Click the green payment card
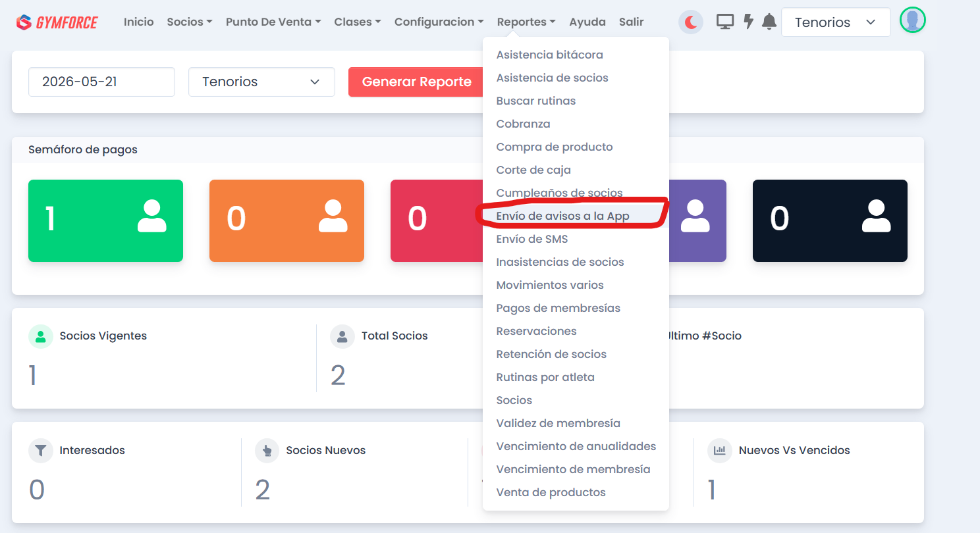The width and height of the screenshot is (980, 533). [x=105, y=220]
